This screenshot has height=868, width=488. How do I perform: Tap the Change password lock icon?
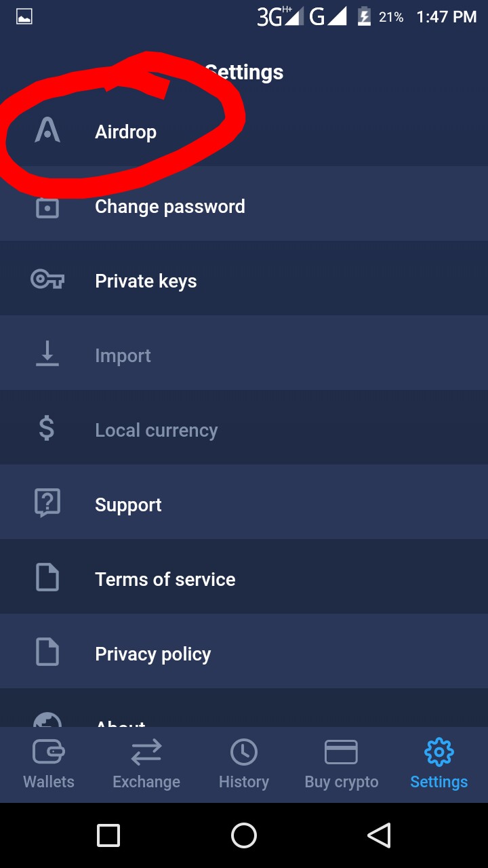tap(47, 207)
